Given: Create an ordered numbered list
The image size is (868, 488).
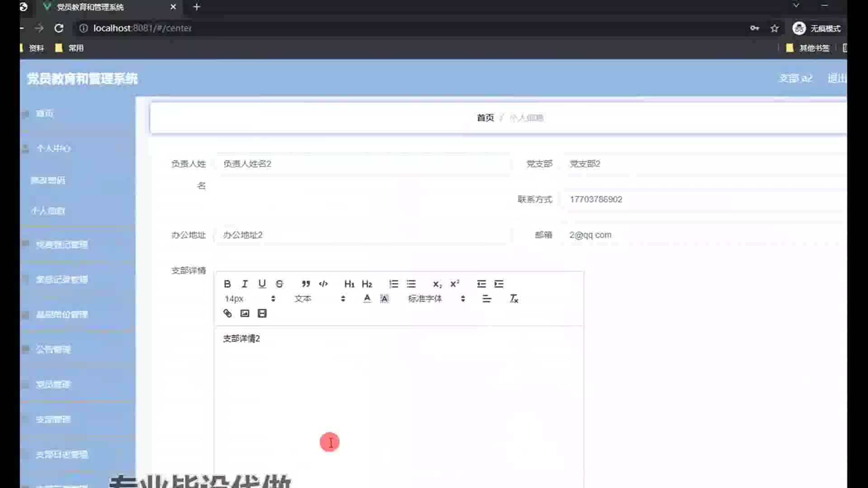Looking at the screenshot, I should pos(394,284).
